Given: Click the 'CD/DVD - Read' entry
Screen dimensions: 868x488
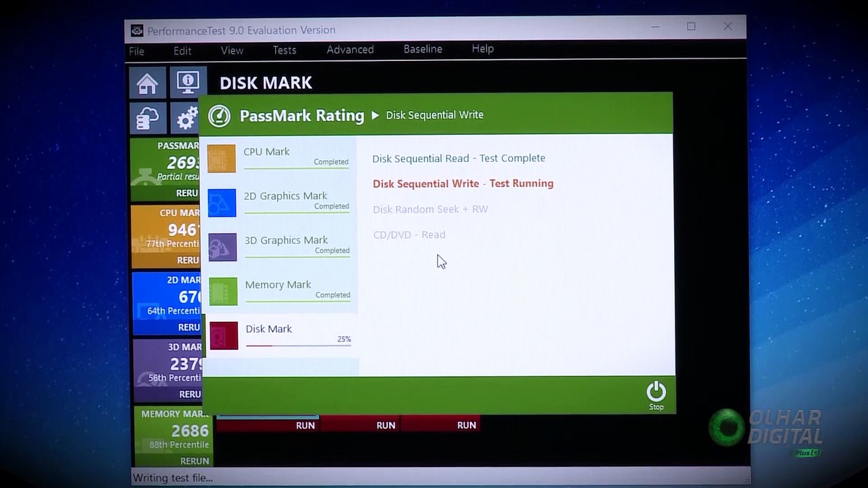Looking at the screenshot, I should (410, 235).
